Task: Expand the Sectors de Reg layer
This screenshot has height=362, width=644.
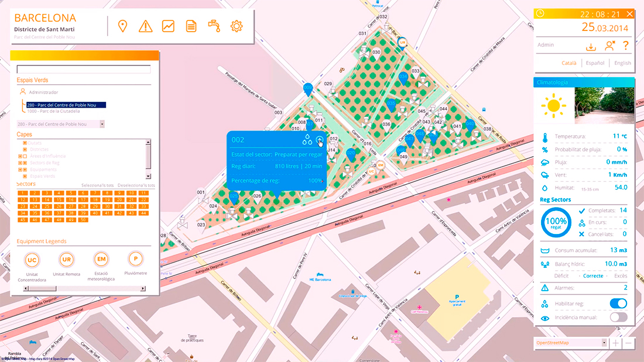Action: click(20, 163)
